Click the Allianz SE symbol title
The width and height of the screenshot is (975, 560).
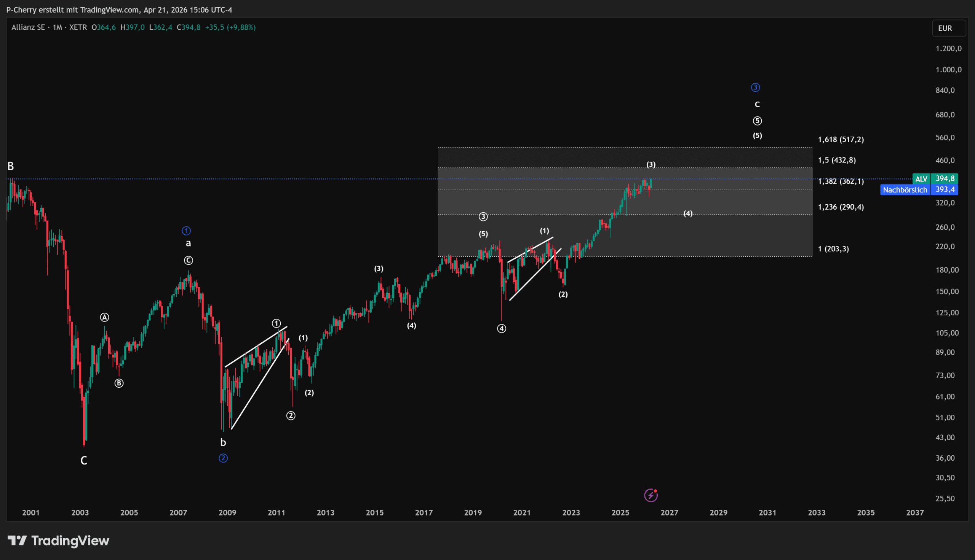pyautogui.click(x=28, y=27)
